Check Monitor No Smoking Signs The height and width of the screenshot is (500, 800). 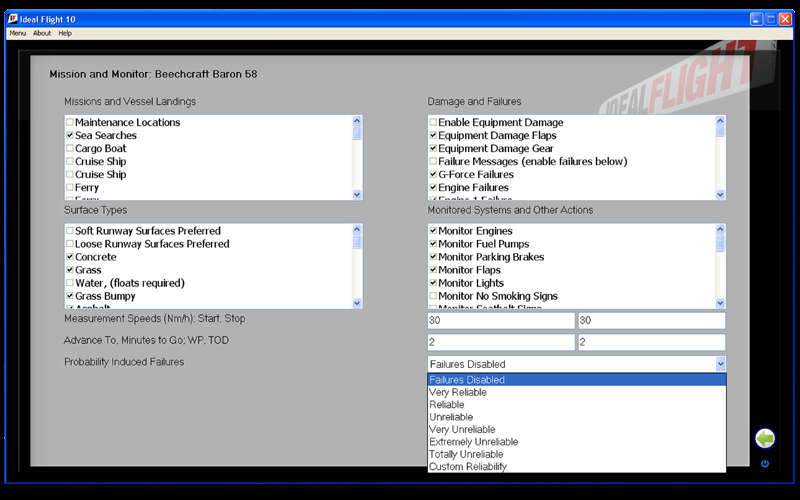tap(433, 297)
